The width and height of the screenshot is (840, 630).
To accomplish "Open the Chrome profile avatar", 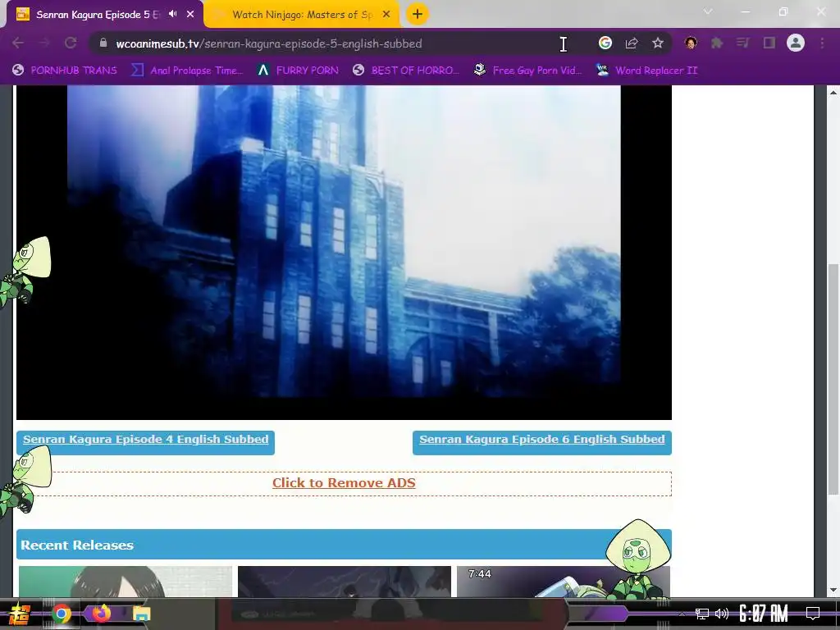I will 796,43.
